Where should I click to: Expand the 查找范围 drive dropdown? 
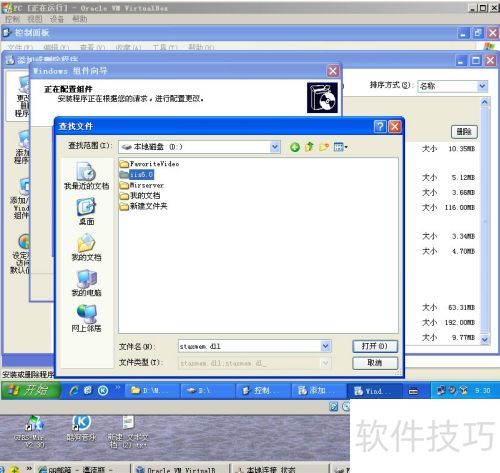click(x=275, y=147)
